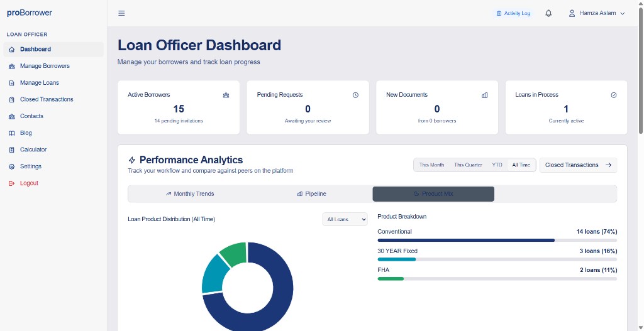Click the Activity Log clipboard icon
This screenshot has width=644, height=331.
pyautogui.click(x=499, y=13)
